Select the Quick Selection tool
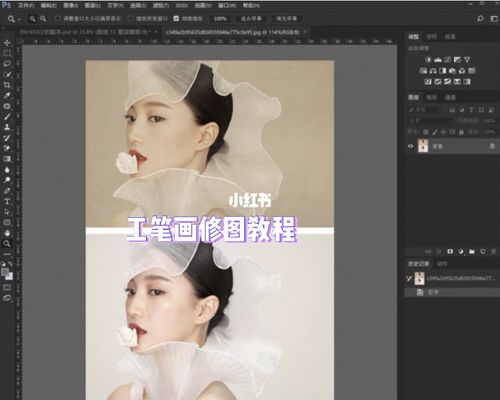This screenshot has height=400, width=500. click(7, 74)
